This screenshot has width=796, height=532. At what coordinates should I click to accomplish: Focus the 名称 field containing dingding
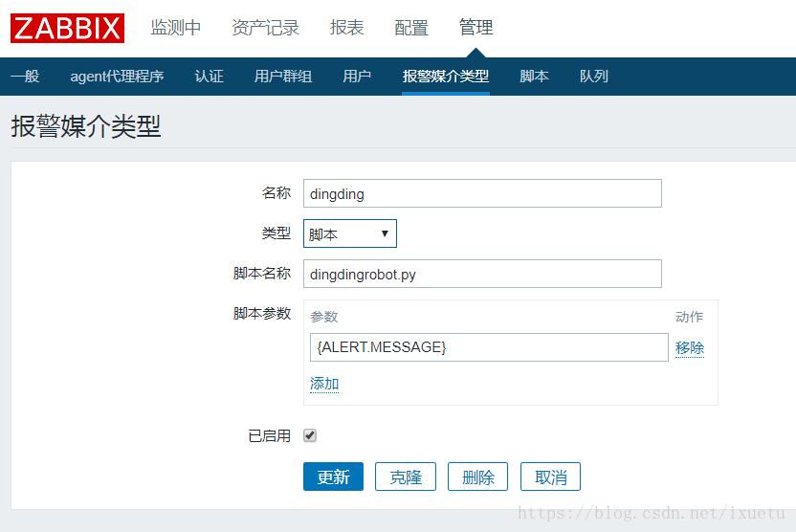[x=482, y=193]
